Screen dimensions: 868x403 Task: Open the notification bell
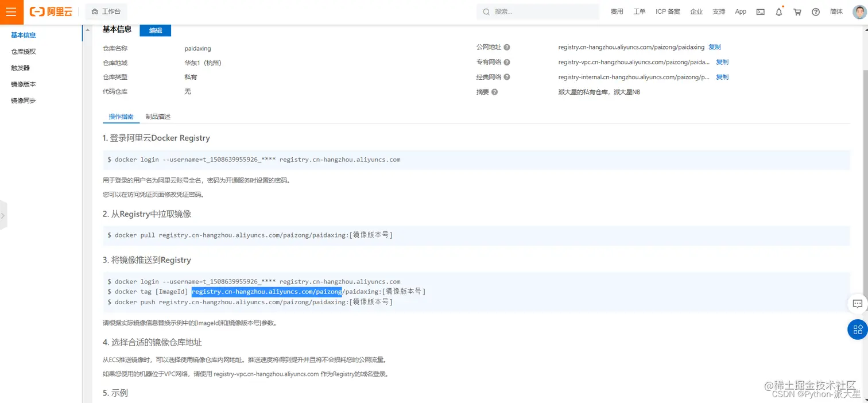pos(779,11)
